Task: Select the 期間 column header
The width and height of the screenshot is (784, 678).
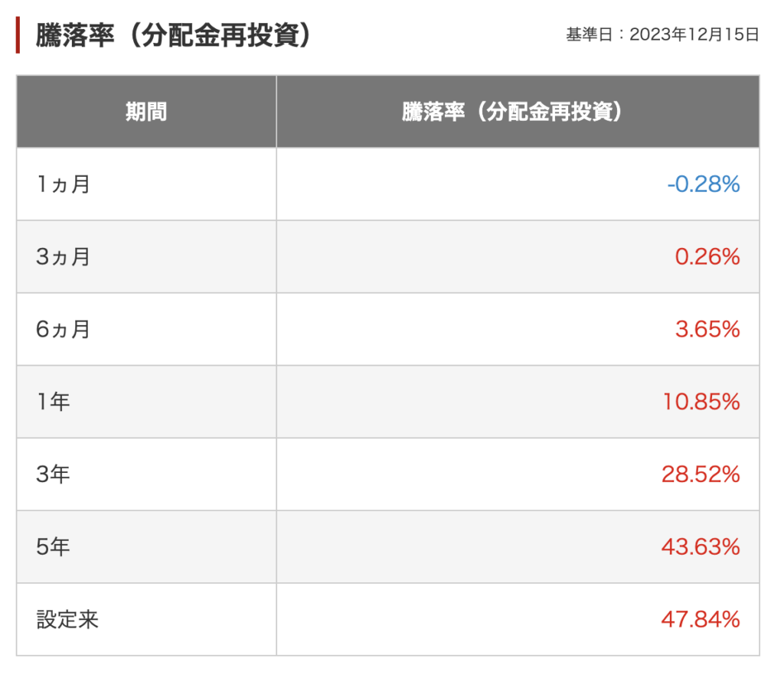Action: [x=146, y=112]
